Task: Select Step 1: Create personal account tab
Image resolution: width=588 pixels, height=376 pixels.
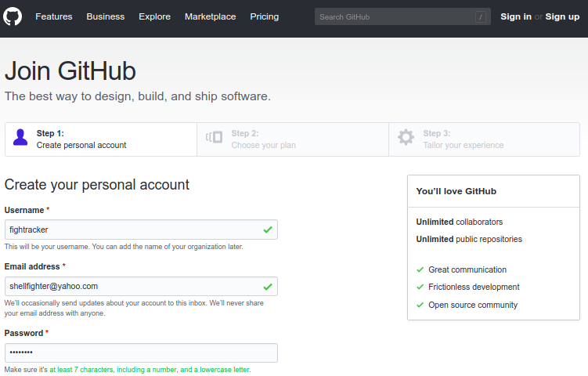Action: tap(101, 139)
